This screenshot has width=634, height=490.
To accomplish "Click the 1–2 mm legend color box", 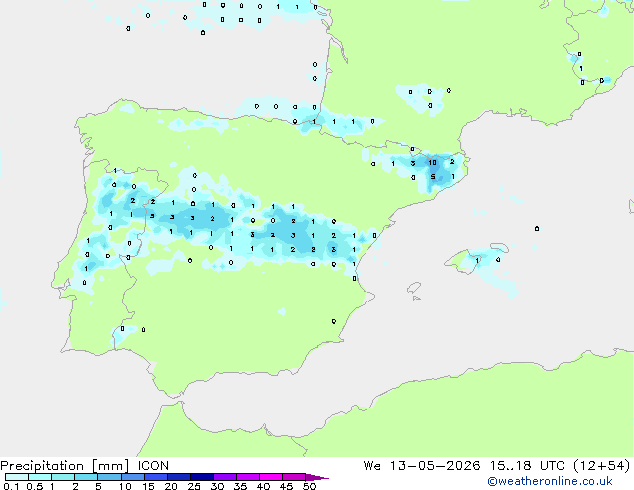I will (x=63, y=477).
